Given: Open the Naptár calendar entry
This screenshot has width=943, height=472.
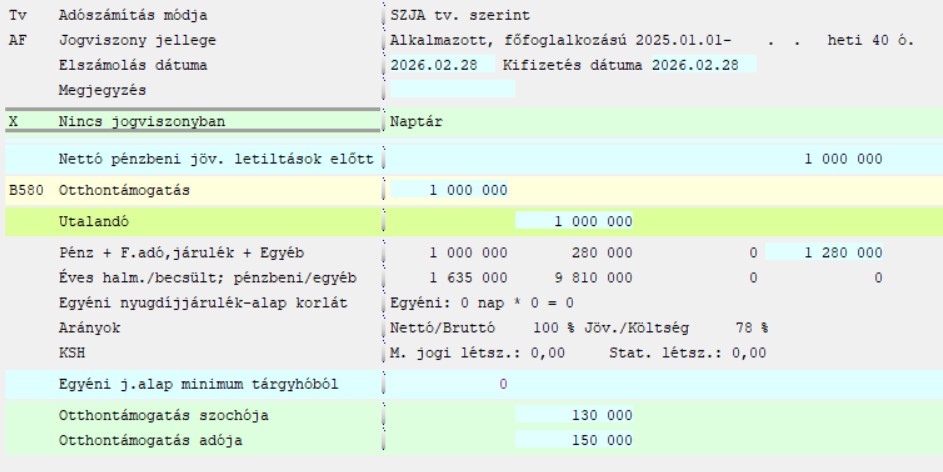Looking at the screenshot, I should coord(416,122).
